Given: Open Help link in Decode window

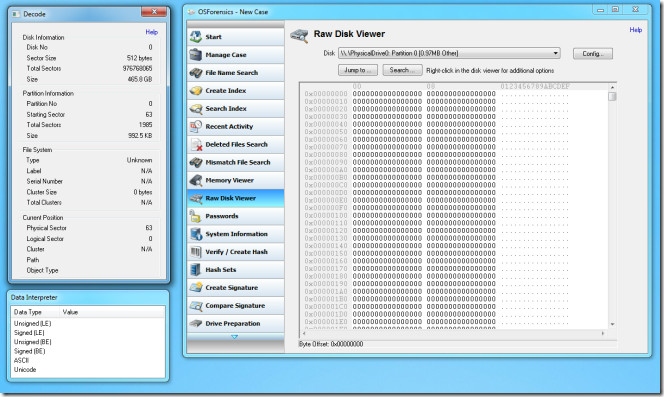Looking at the screenshot, I should pyautogui.click(x=152, y=32).
